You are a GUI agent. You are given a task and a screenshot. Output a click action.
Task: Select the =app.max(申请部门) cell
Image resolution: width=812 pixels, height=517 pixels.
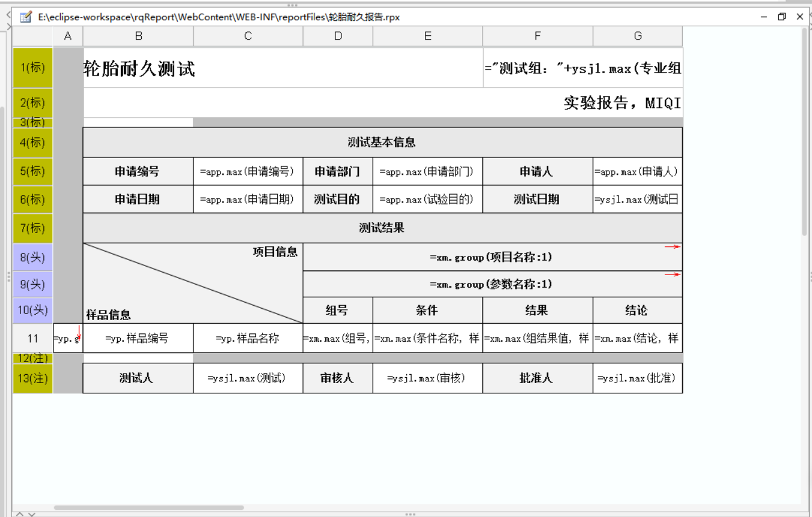pyautogui.click(x=428, y=171)
